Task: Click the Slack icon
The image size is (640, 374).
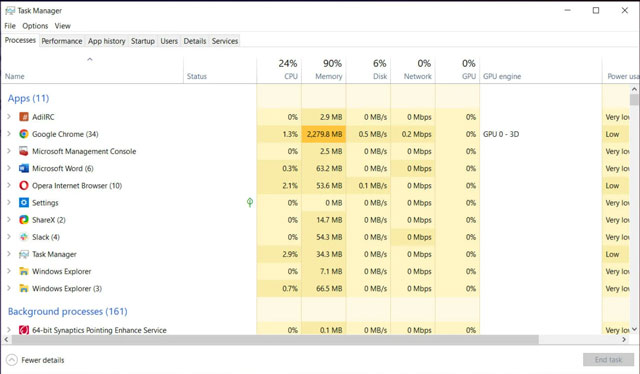Action: (x=24, y=237)
